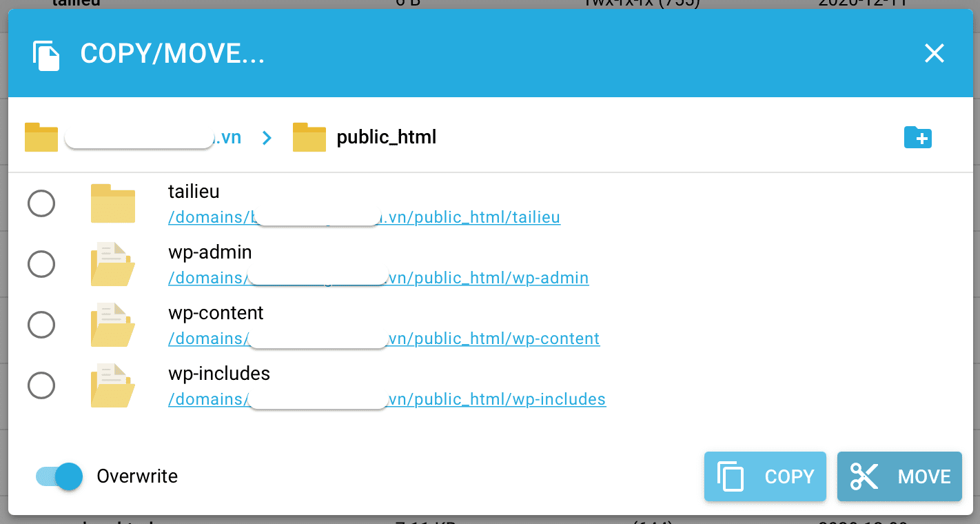Viewport: 980px width, 524px height.
Task: Click the breadcrumb chevron after the domain name
Action: pos(266,137)
